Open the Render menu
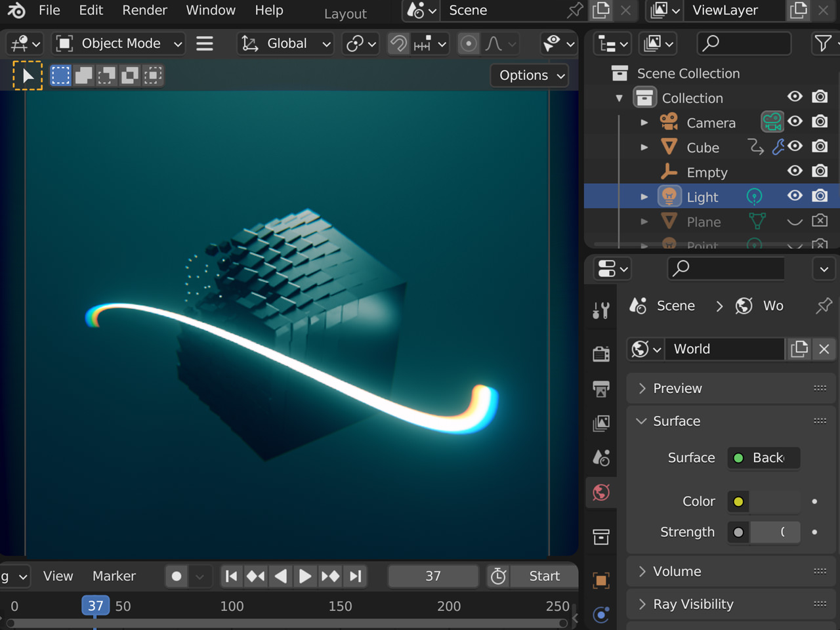 [x=144, y=10]
